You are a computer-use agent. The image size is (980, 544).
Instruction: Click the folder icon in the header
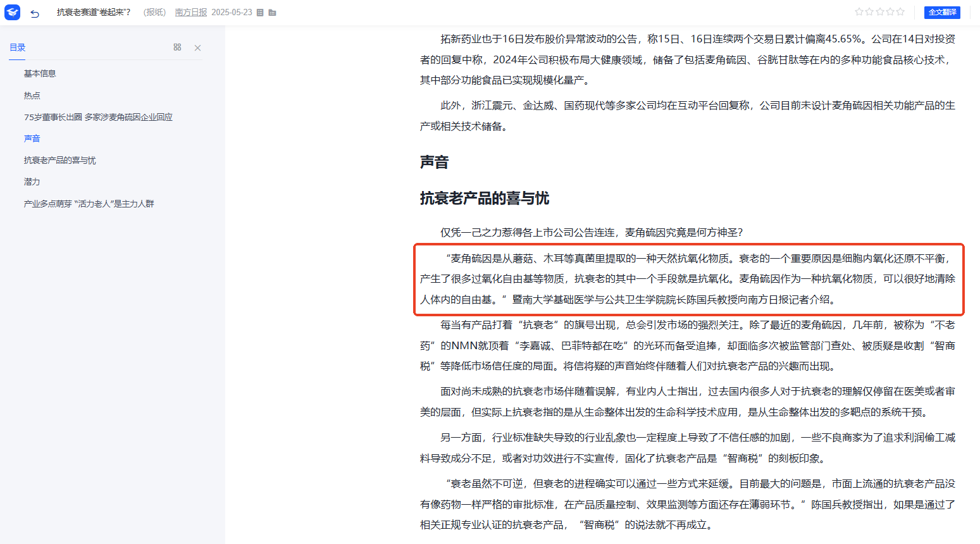[x=272, y=13]
